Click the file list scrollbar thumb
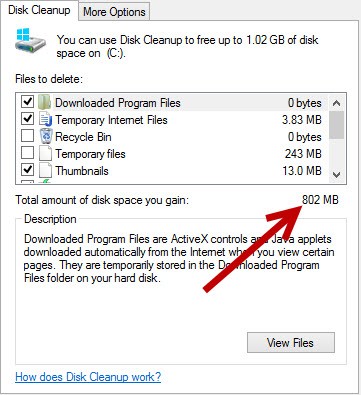The width and height of the screenshot is (361, 395). tap(337, 125)
